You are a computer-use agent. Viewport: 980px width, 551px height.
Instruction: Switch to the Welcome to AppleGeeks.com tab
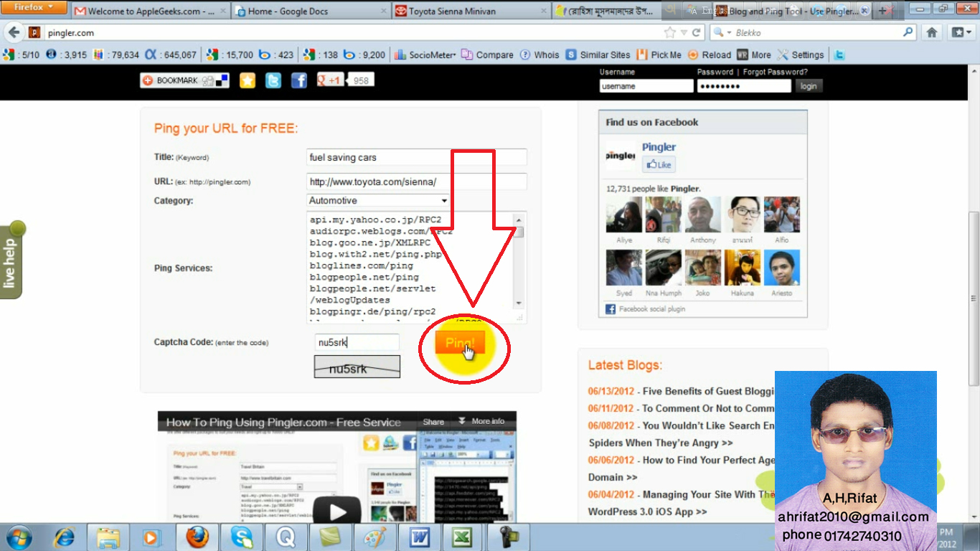(x=150, y=11)
